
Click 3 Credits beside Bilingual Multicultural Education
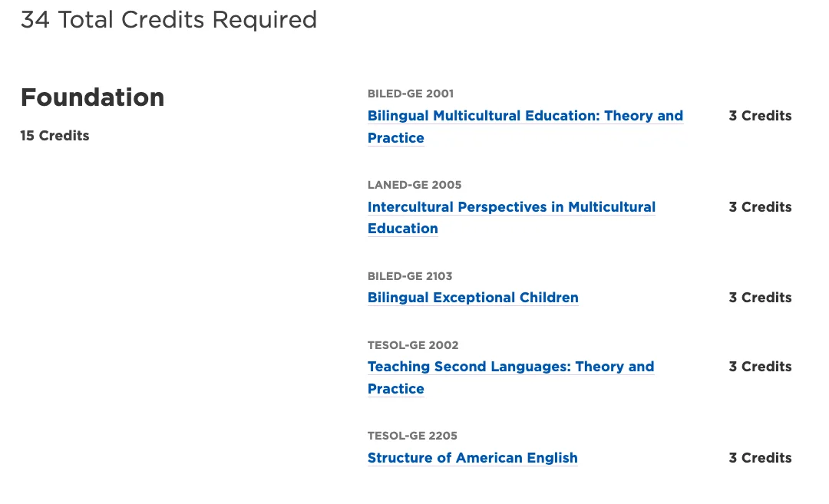[760, 116]
